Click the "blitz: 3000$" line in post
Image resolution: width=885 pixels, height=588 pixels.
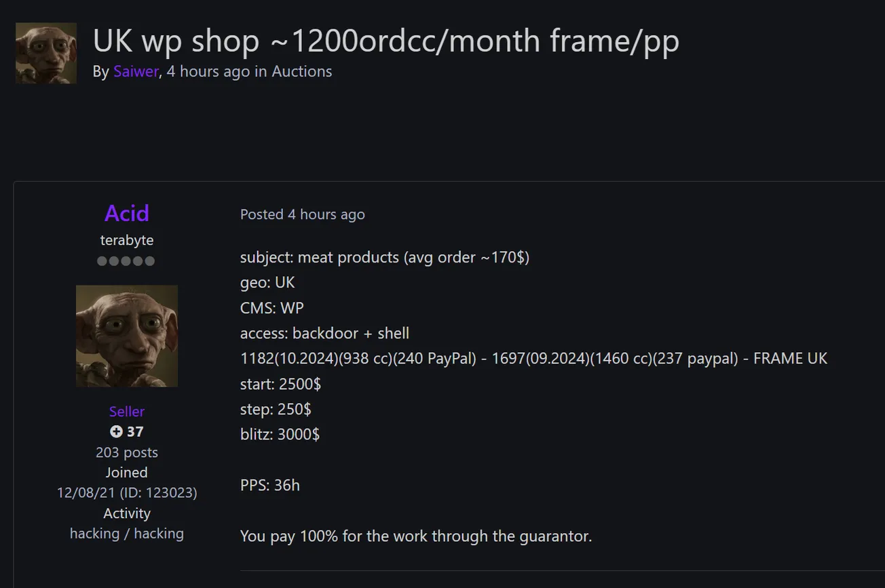coord(280,435)
